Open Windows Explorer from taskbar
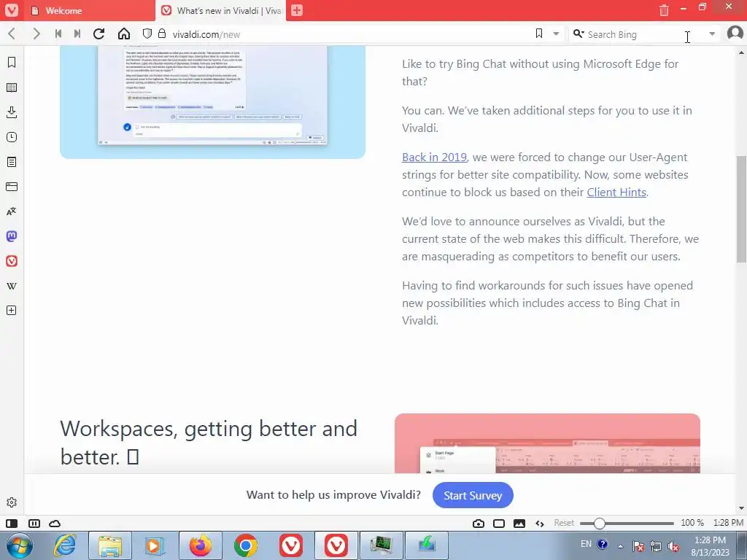Image resolution: width=747 pixels, height=560 pixels. pyautogui.click(x=110, y=545)
